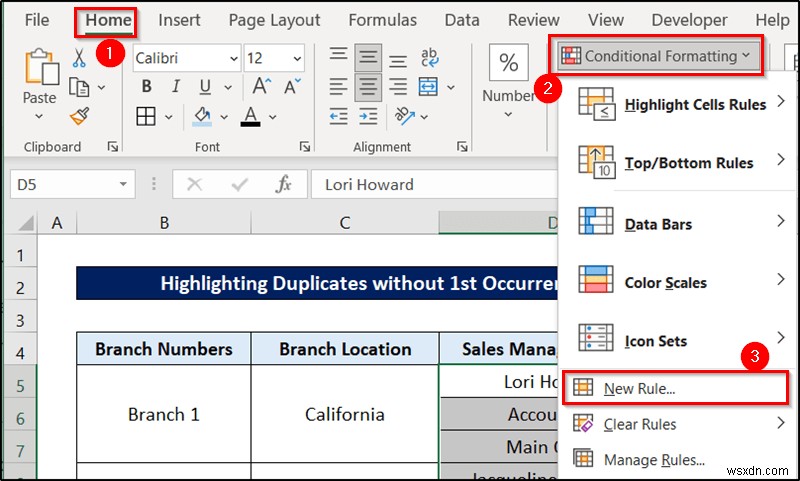Switch to the Insert tab

click(x=179, y=20)
